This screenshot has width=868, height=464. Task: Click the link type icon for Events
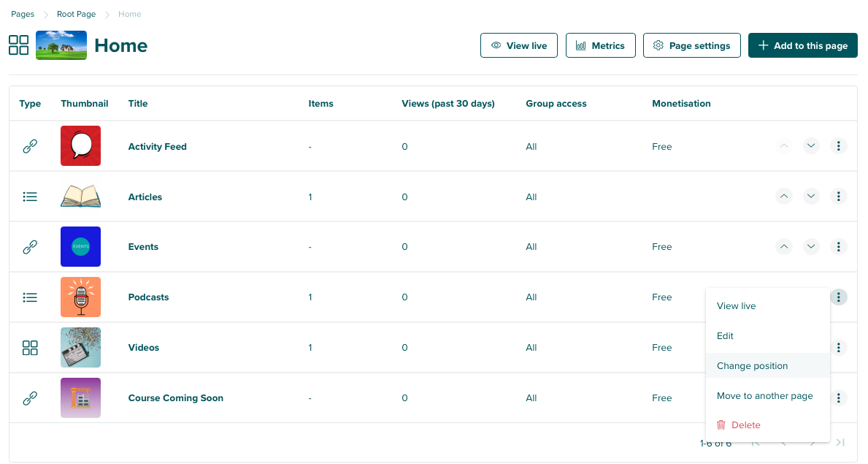tap(30, 247)
